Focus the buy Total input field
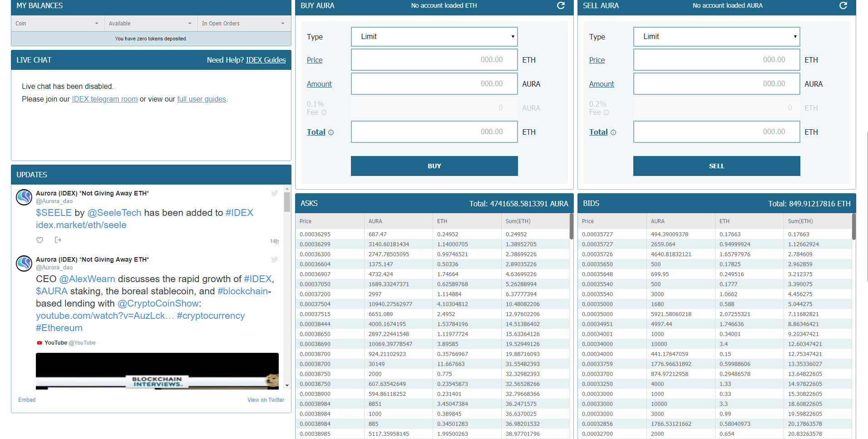 coord(434,132)
